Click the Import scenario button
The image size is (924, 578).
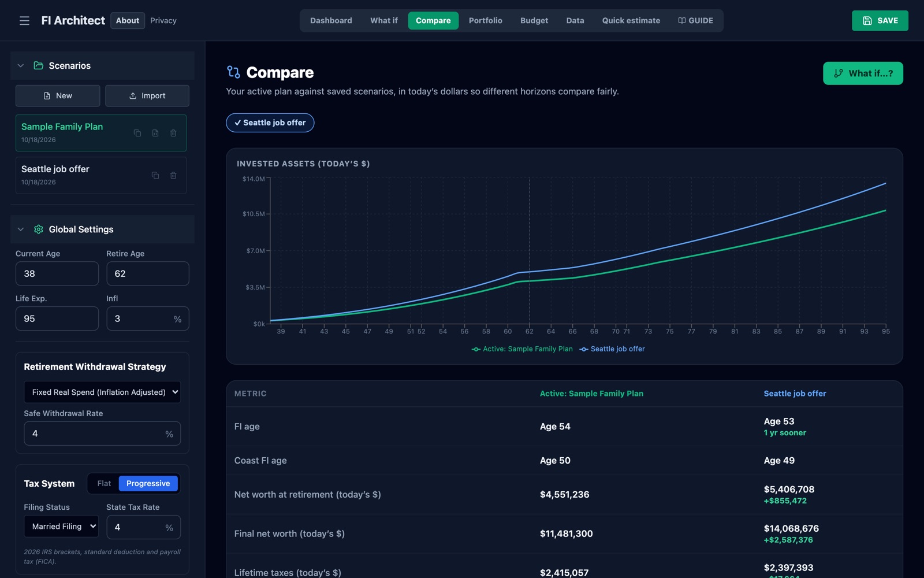click(x=147, y=96)
